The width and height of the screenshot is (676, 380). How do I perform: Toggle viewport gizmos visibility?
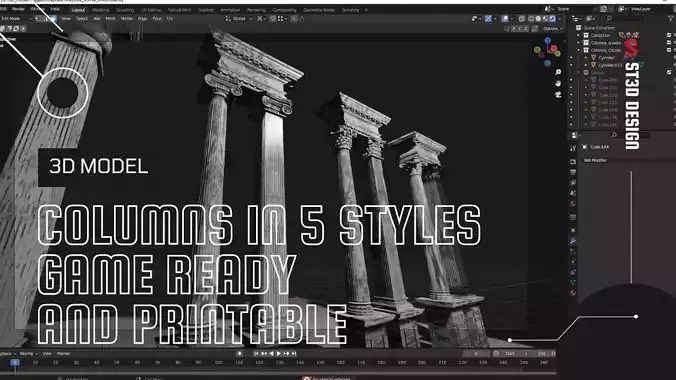tap(488, 19)
